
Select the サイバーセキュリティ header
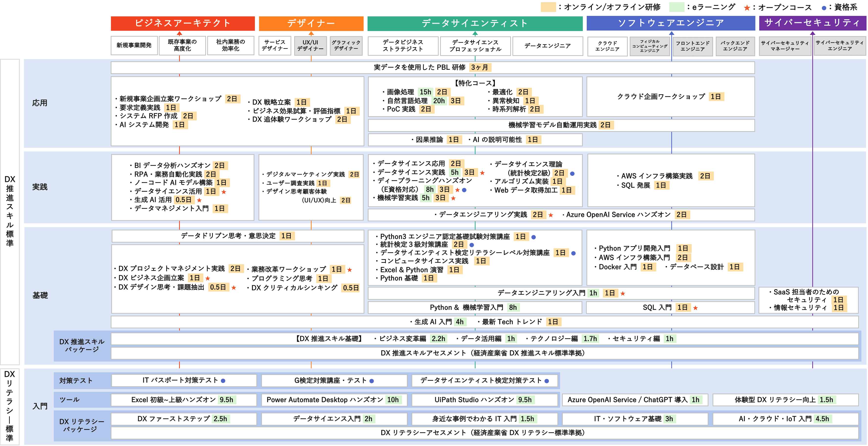point(812,23)
